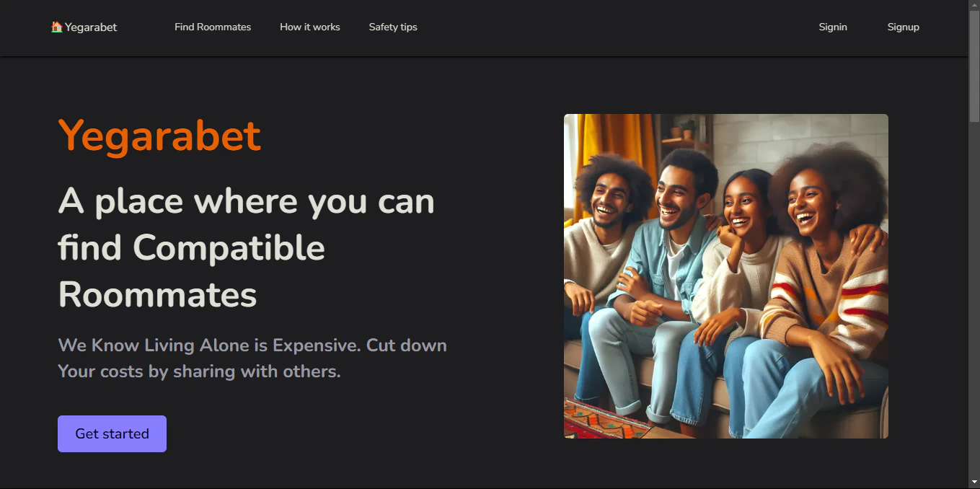Screen dimensions: 980x489
Task: Open the Find Roommates page
Action: [x=213, y=27]
